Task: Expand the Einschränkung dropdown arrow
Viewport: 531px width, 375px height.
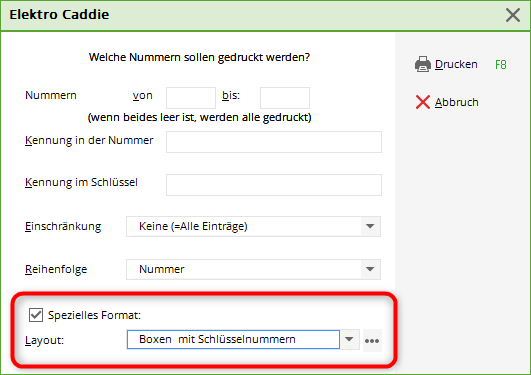Action: tap(370, 226)
